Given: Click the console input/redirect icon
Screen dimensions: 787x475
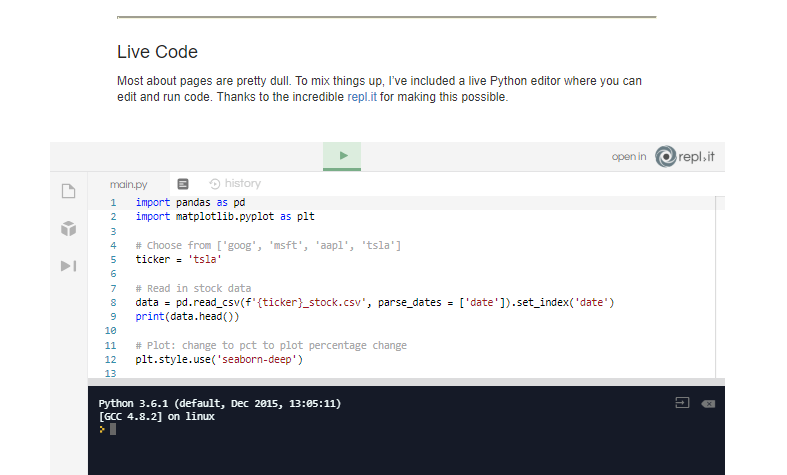Looking at the screenshot, I should pos(682,403).
